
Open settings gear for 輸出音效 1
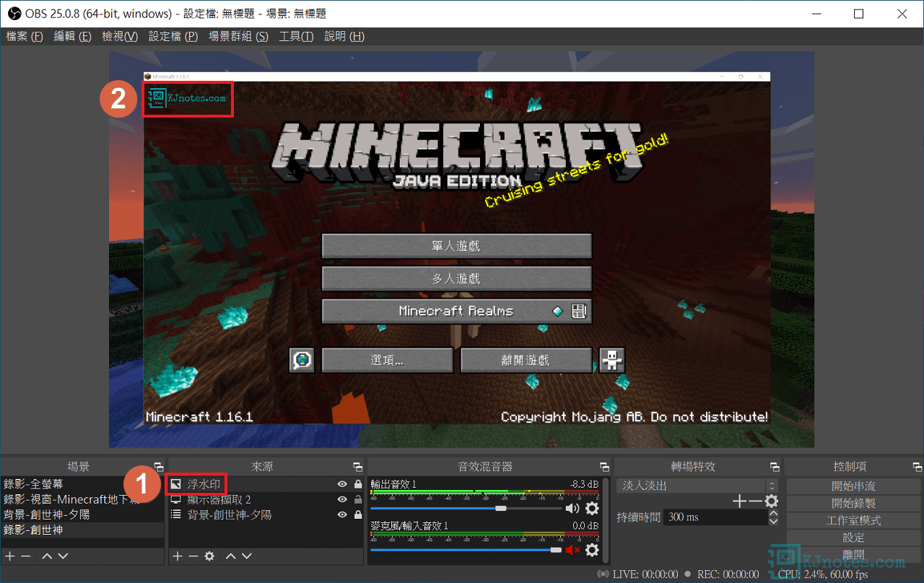[592, 509]
